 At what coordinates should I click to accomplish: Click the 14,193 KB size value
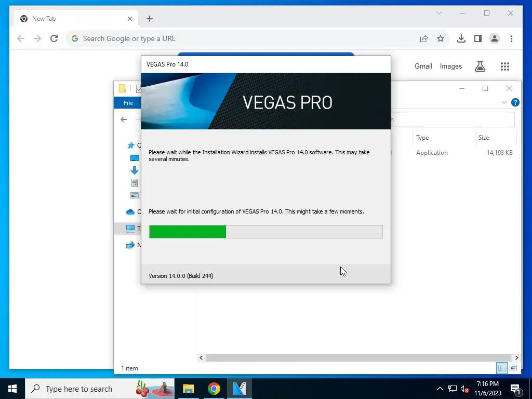point(499,153)
